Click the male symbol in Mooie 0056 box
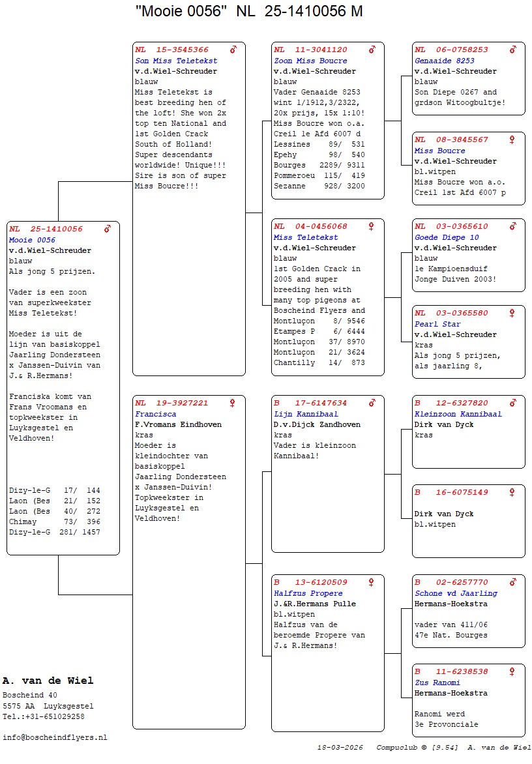532x764 pixels. click(108, 229)
